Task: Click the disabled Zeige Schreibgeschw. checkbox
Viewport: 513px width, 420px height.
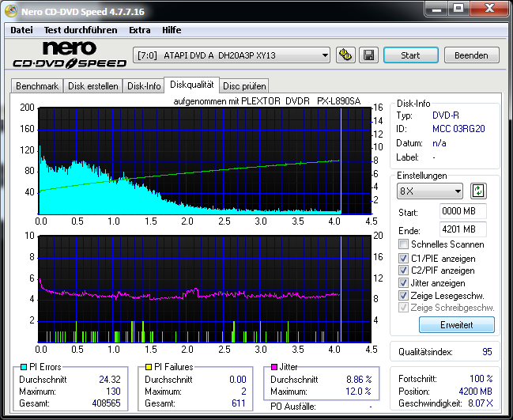Action: coord(403,308)
